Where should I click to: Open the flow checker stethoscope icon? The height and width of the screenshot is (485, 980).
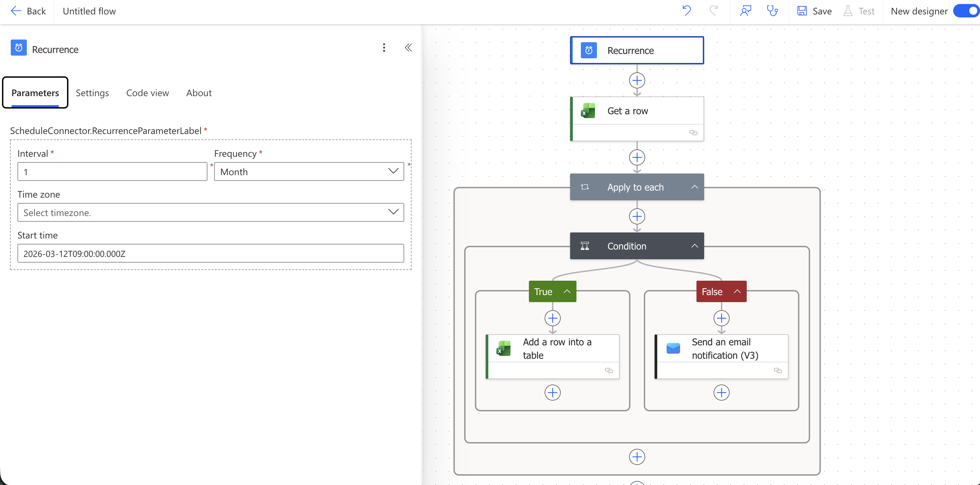(772, 11)
